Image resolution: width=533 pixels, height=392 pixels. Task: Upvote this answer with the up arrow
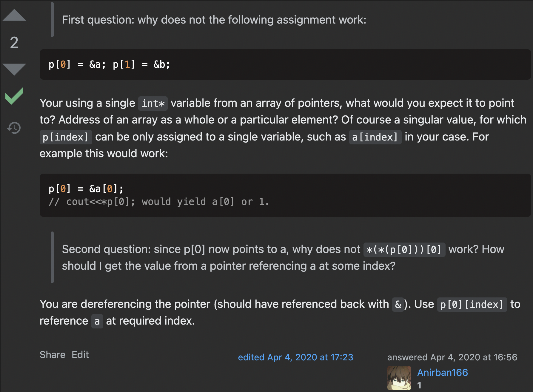tap(14, 15)
